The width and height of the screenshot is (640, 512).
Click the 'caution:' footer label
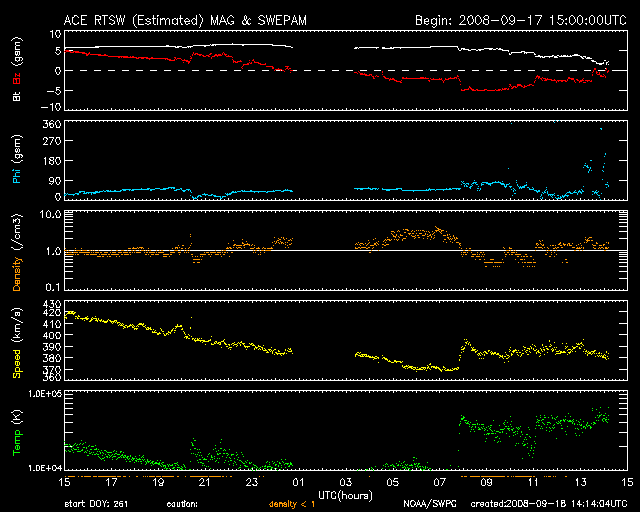coord(182,504)
